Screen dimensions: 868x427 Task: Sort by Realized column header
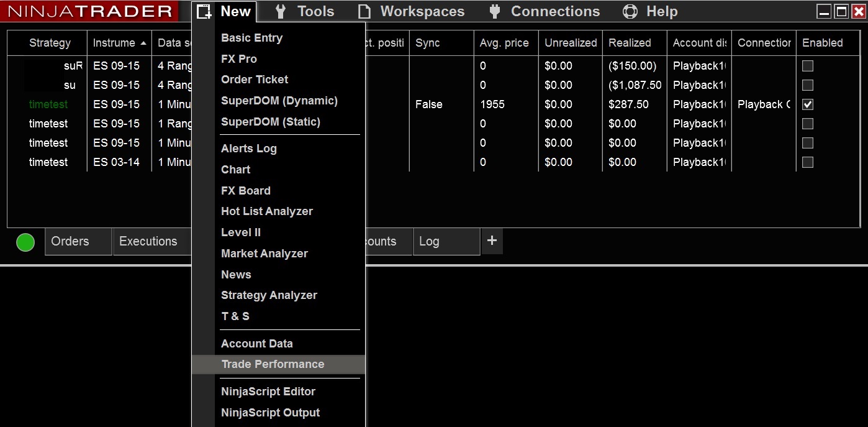(635, 43)
